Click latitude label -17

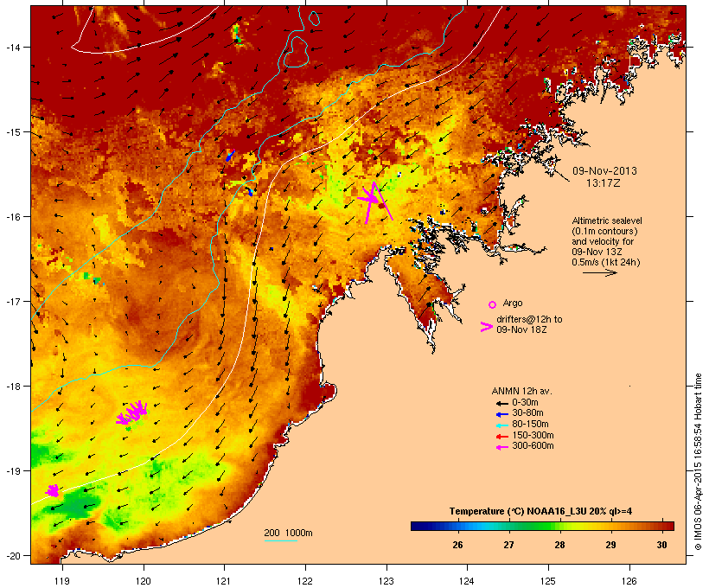tap(12, 302)
